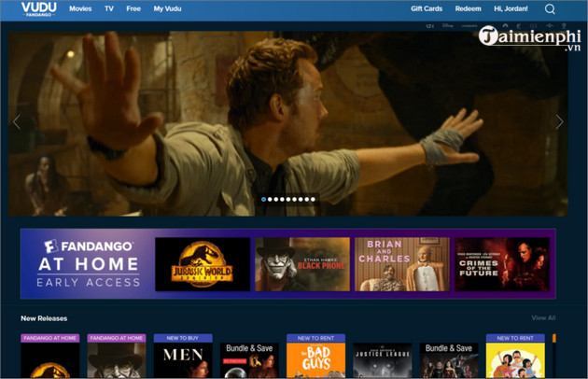Viewport: 588px width, 379px height.
Task: Select the last carousel dot
Action: point(313,199)
